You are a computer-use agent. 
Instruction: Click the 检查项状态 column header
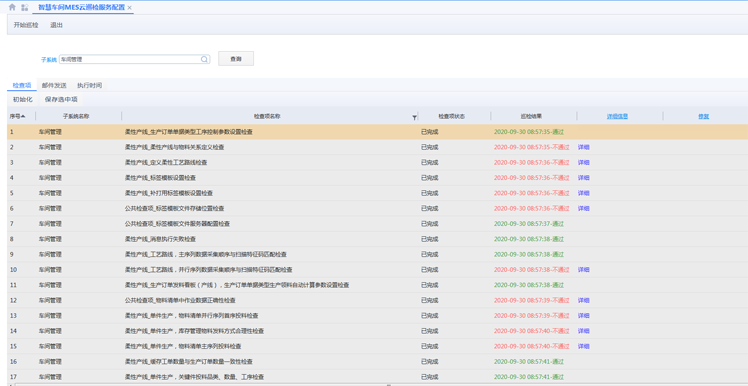point(452,116)
